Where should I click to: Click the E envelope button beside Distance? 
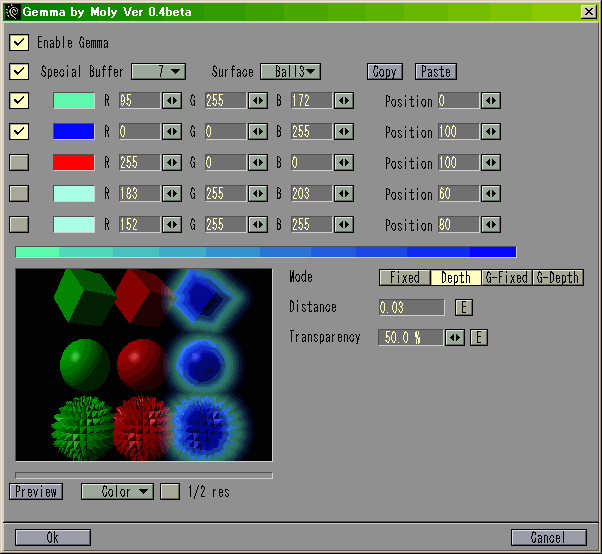click(464, 308)
